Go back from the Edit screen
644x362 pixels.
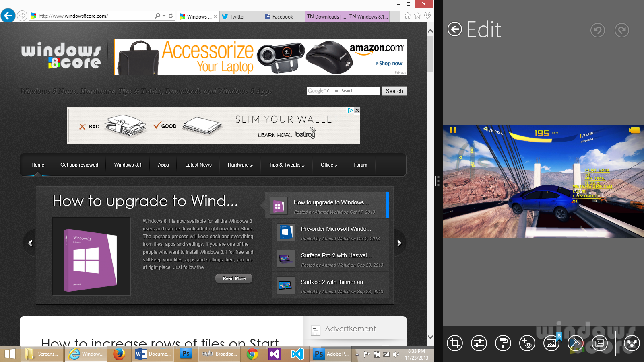pos(455,29)
